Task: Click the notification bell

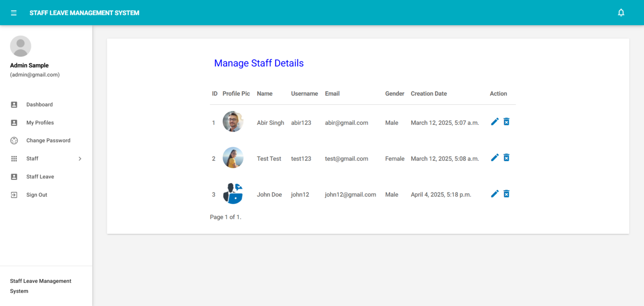Action: click(x=621, y=12)
